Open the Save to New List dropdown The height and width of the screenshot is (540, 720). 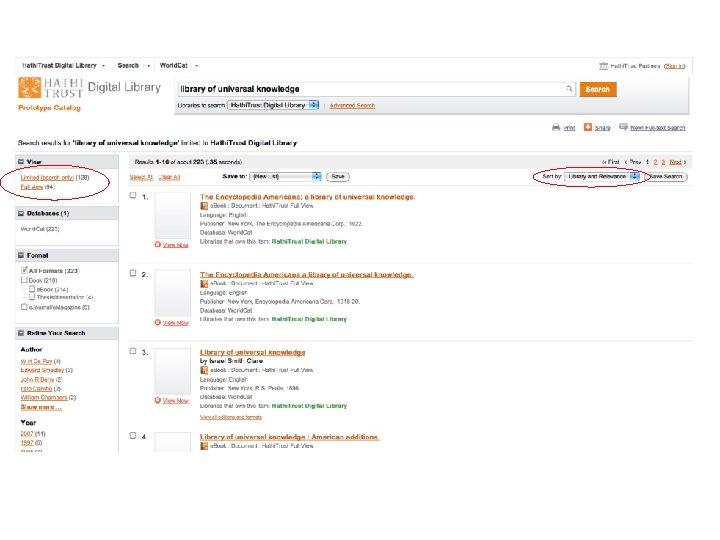[286, 176]
